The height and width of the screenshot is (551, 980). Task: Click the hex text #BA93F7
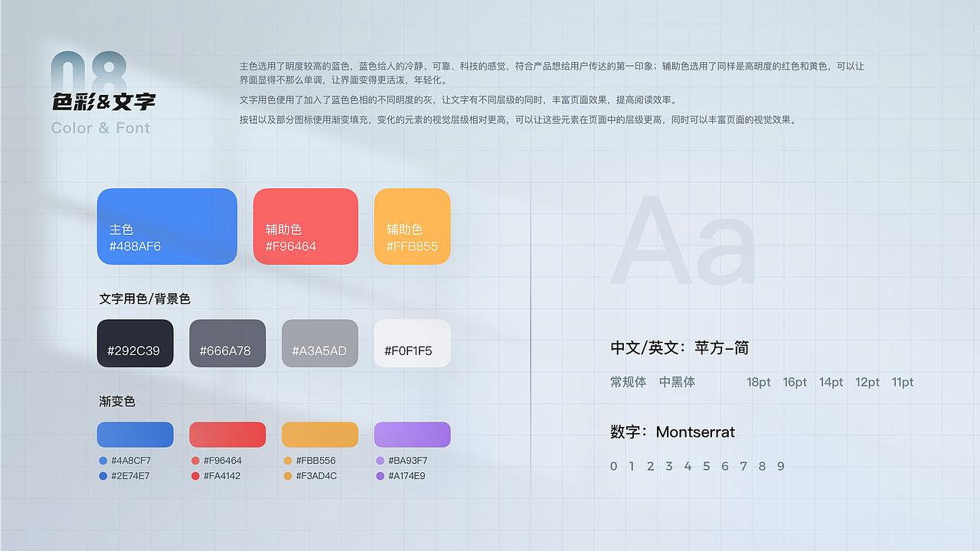pyautogui.click(x=408, y=461)
